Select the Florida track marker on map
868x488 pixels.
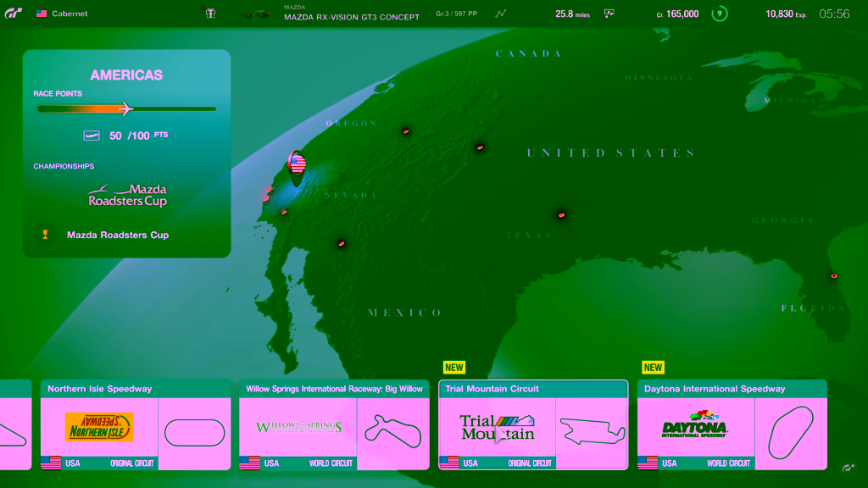click(833, 275)
